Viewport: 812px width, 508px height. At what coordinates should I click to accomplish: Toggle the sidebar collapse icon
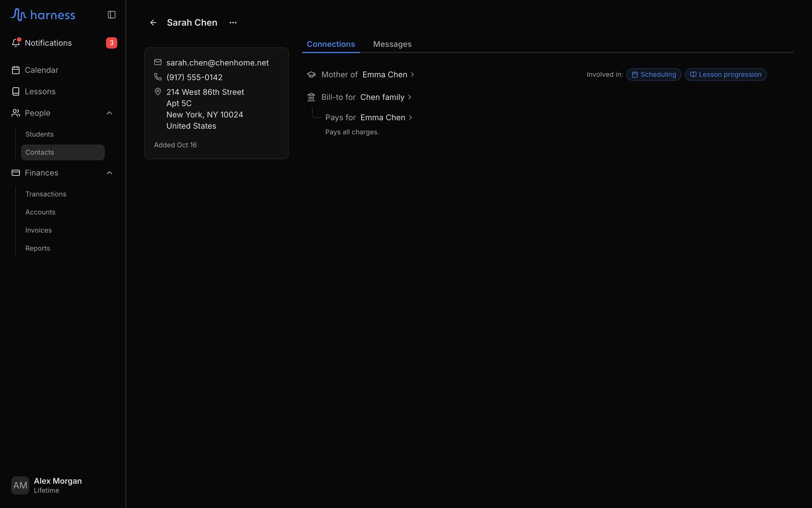(111, 15)
